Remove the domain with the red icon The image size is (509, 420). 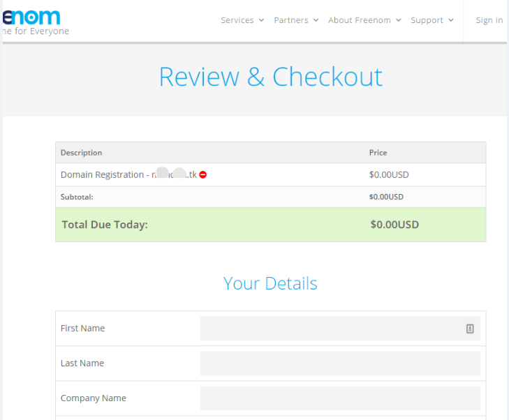[x=203, y=174]
